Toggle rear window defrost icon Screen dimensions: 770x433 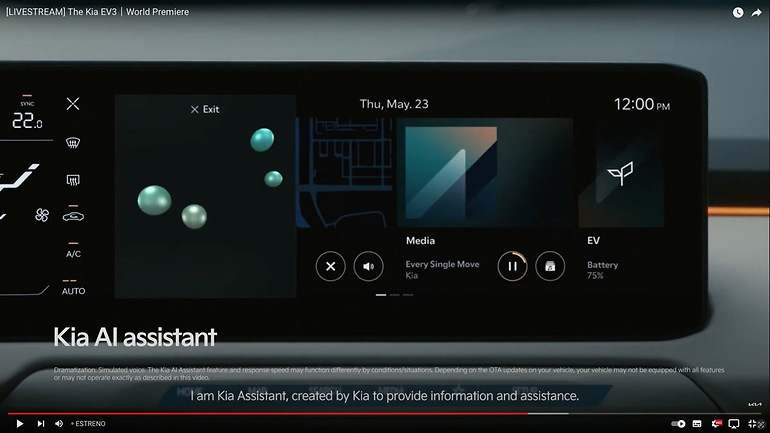point(73,180)
